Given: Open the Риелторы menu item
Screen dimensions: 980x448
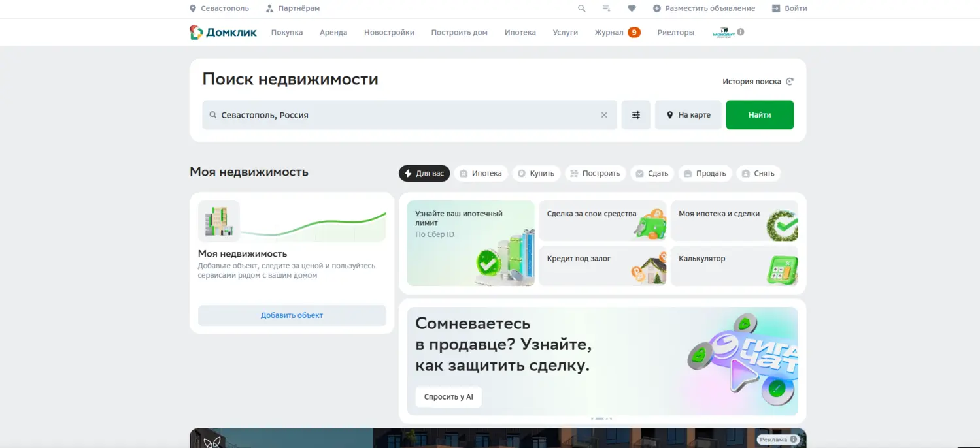Looking at the screenshot, I should [x=675, y=31].
